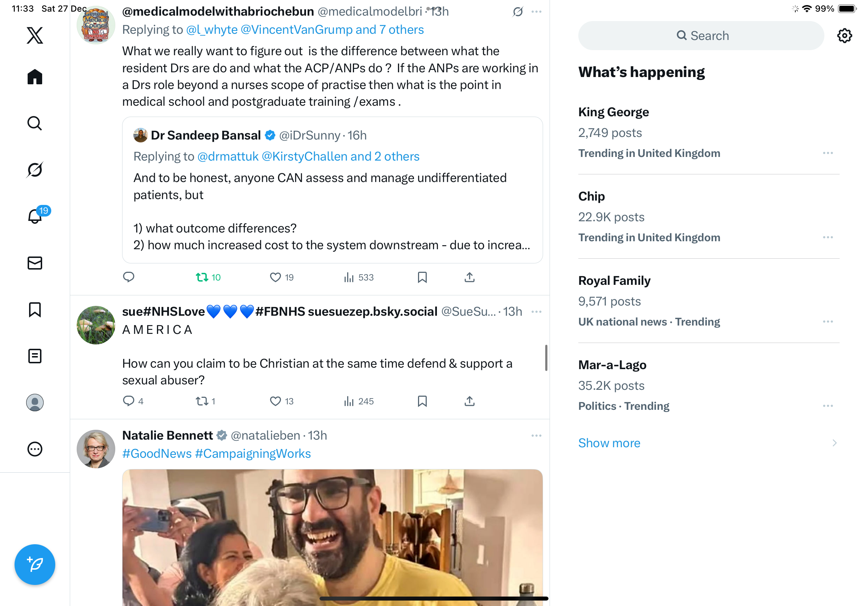This screenshot has width=868, height=606.
Task: Open the #GoodNews hashtag link
Action: point(157,453)
